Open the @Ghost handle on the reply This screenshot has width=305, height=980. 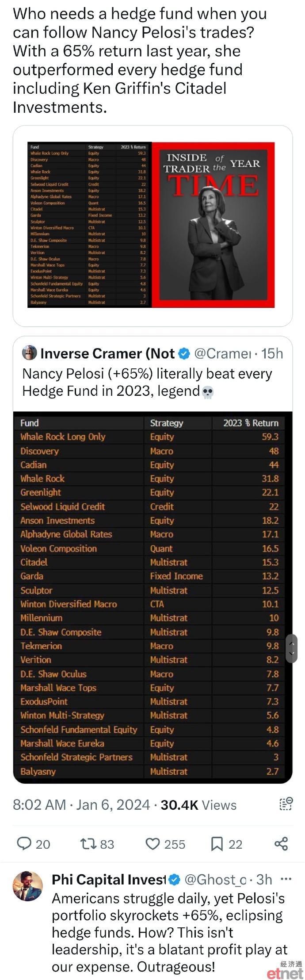(x=215, y=880)
